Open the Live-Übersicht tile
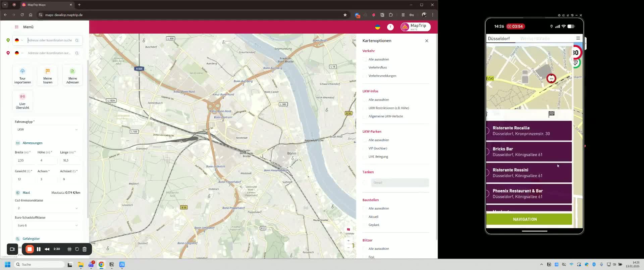This screenshot has width=644, height=270. [22, 101]
